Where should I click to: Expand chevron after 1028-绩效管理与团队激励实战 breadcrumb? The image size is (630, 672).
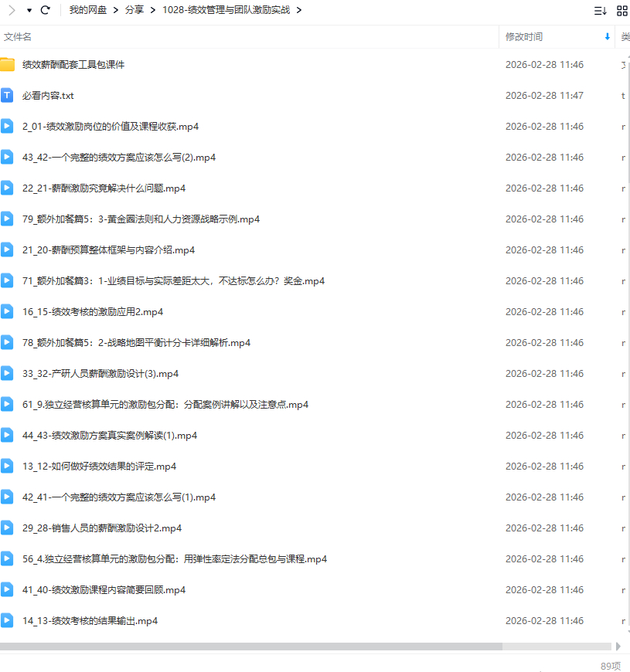(299, 10)
